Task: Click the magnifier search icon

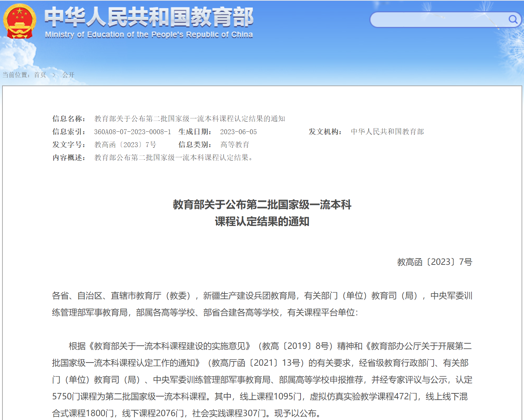Action: click(x=513, y=19)
